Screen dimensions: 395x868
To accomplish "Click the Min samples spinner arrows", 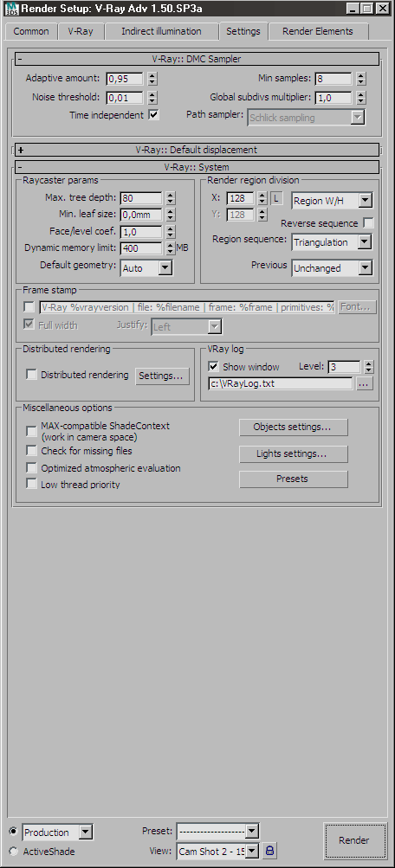I will (360, 79).
